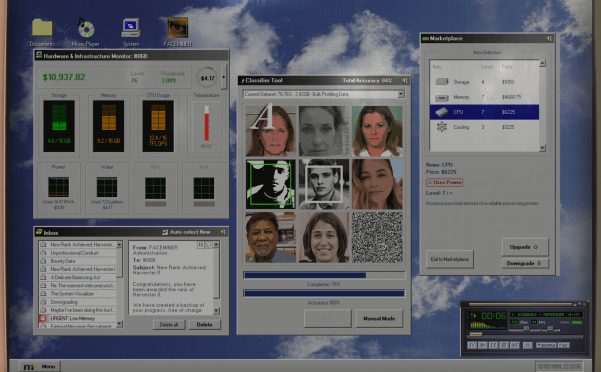The width and height of the screenshot is (601, 372).
Task: Open the Documents folder desktop icon
Action: pos(42,32)
